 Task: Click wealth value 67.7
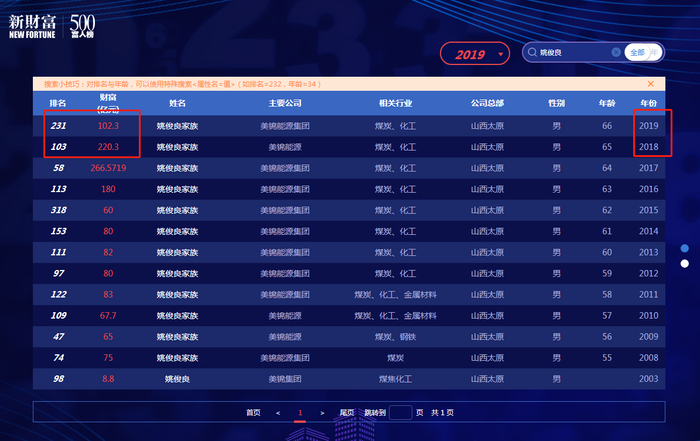tap(108, 316)
